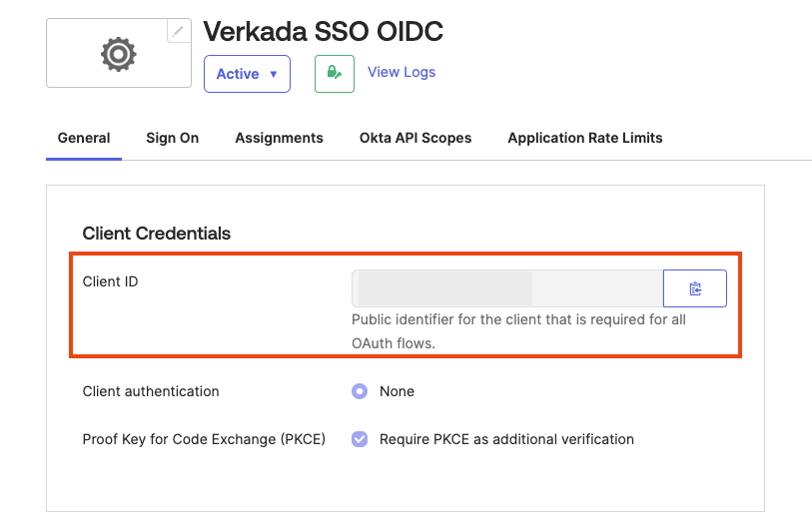The width and height of the screenshot is (812, 530).
Task: Click the Client authentication label
Action: click(151, 391)
